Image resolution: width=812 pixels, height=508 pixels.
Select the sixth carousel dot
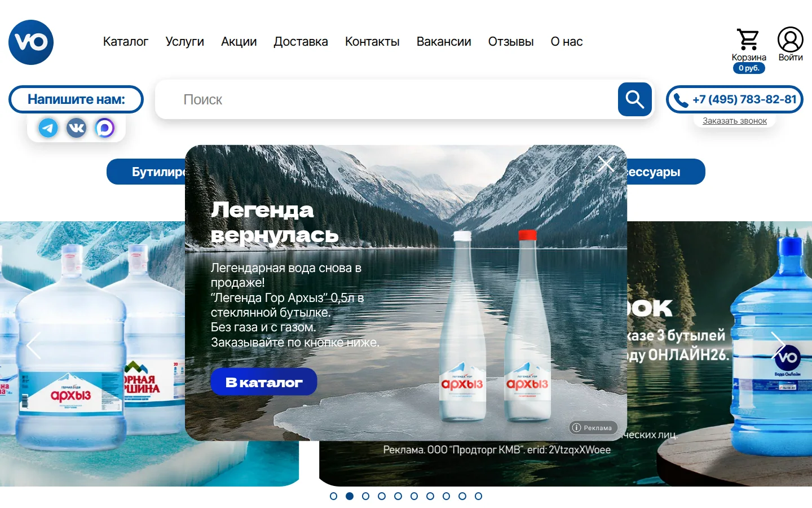point(414,496)
